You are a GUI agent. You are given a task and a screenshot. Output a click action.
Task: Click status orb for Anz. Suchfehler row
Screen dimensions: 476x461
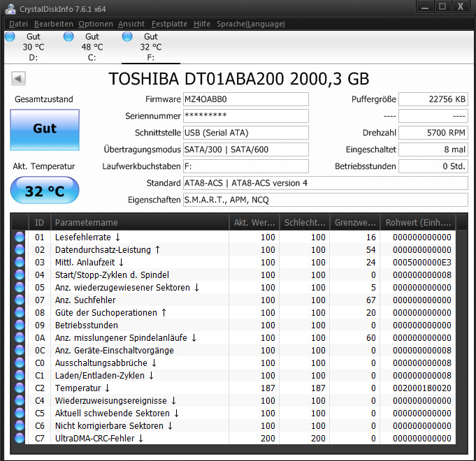[20, 300]
